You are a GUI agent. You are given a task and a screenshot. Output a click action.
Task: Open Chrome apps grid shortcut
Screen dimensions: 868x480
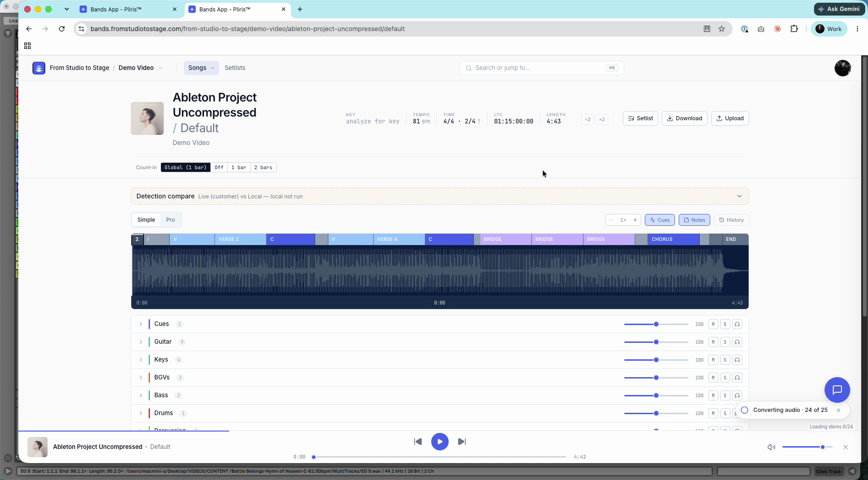27,46
